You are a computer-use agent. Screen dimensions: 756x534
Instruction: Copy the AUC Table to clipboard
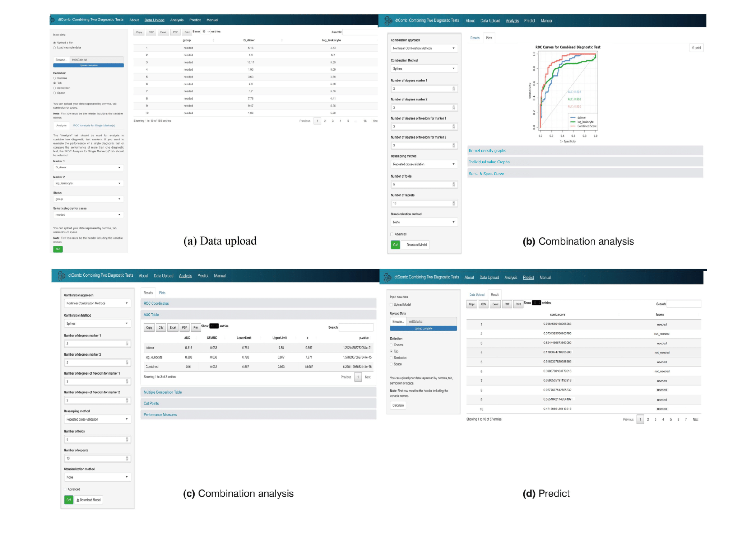(x=149, y=327)
